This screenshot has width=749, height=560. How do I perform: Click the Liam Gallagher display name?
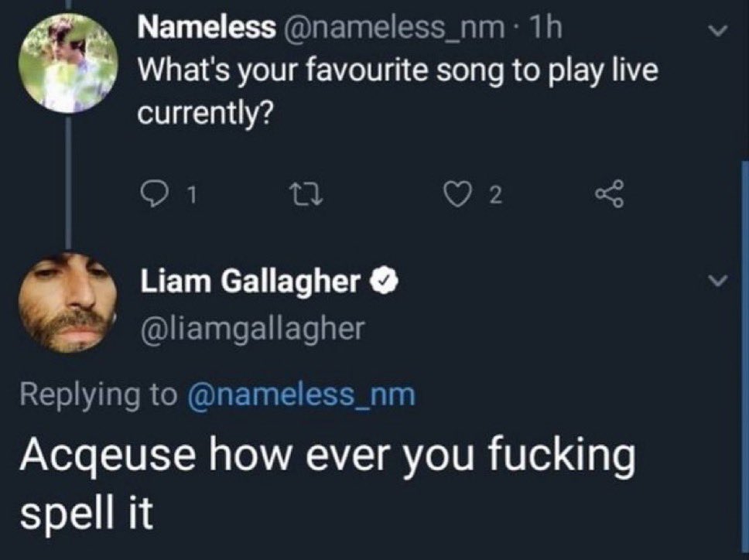click(250, 281)
